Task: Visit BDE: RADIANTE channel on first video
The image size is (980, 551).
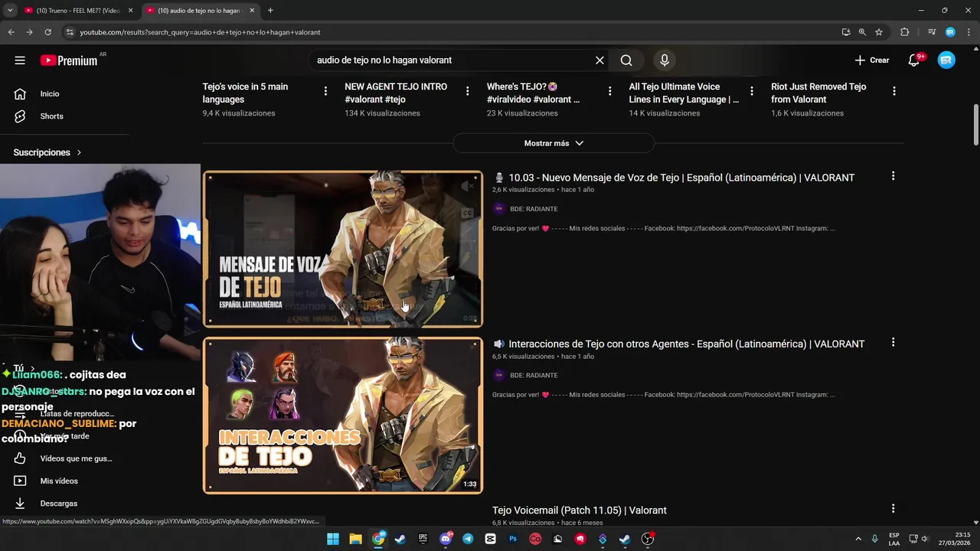Action: pyautogui.click(x=534, y=209)
